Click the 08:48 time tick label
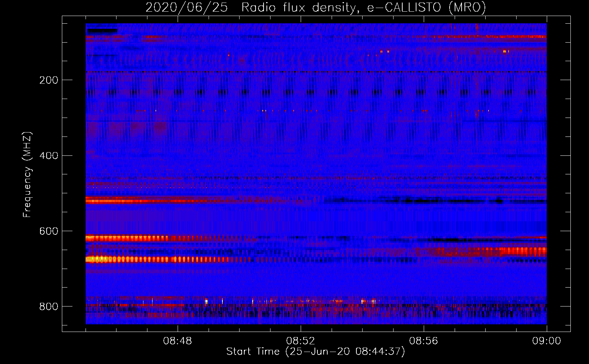Screen dimensions: 589x364 click(x=178, y=341)
